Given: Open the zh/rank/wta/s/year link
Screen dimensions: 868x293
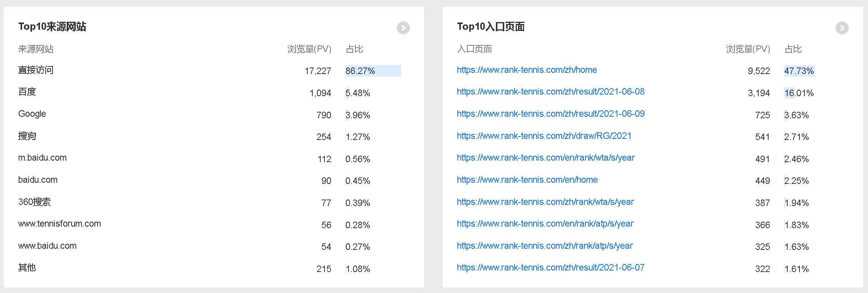Looking at the screenshot, I should [x=545, y=202].
